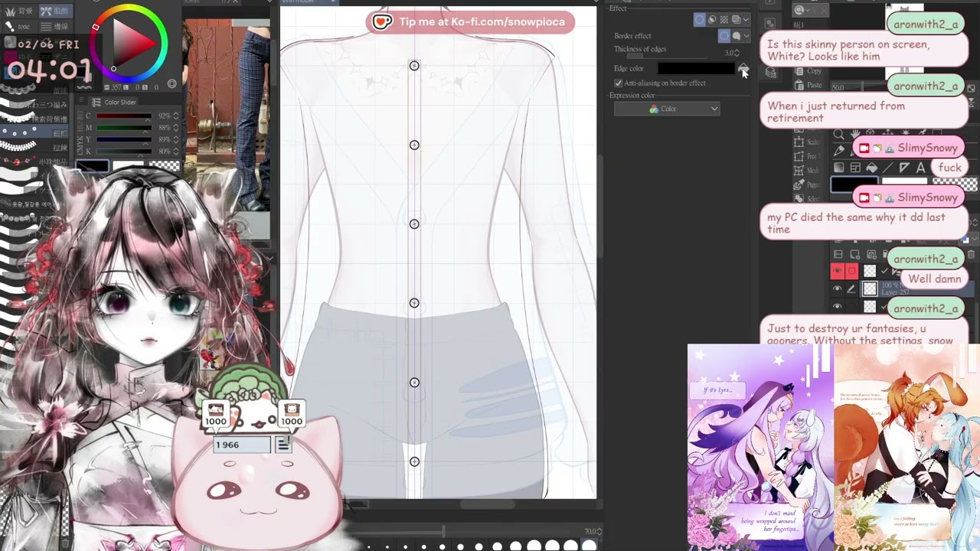Click first layer palette toolbar icon
Image resolution: width=980 pixels, height=551 pixels.
click(838, 254)
